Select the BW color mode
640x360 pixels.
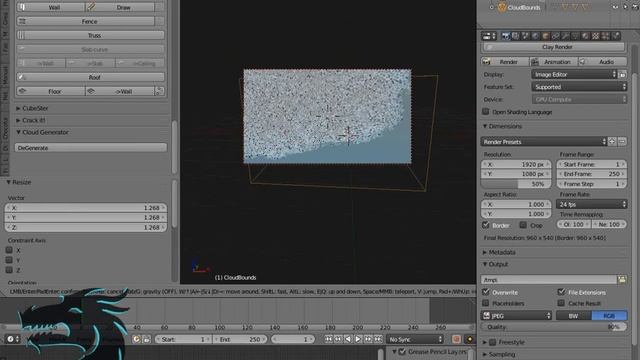[573, 316]
